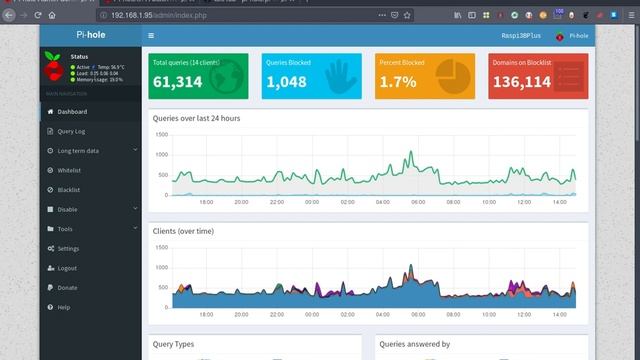Screen dimensions: 640x360
Task: Click the browser forward arrow
Action: coord(24,16)
